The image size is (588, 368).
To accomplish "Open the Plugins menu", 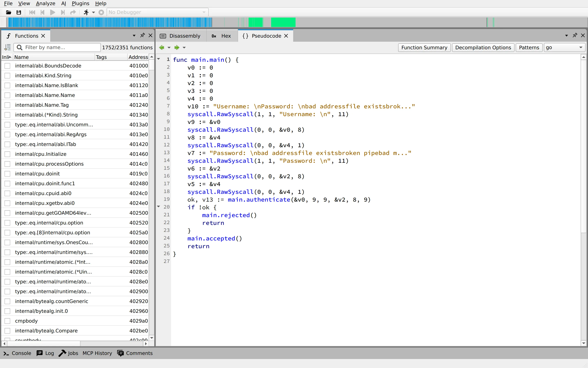I will pos(80,3).
